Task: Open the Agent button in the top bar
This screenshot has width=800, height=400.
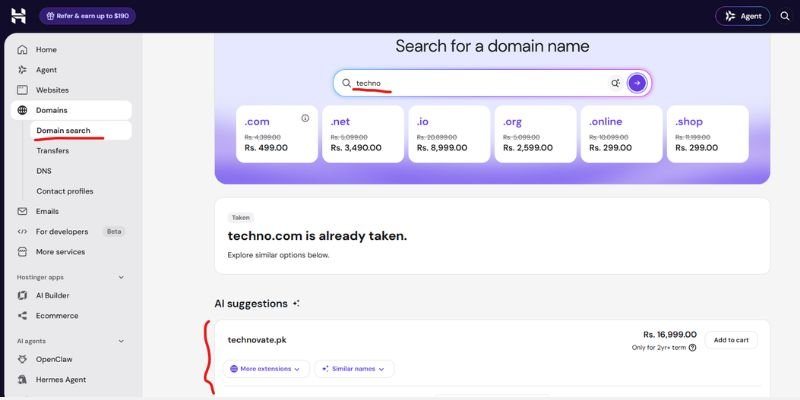Action: click(x=742, y=16)
